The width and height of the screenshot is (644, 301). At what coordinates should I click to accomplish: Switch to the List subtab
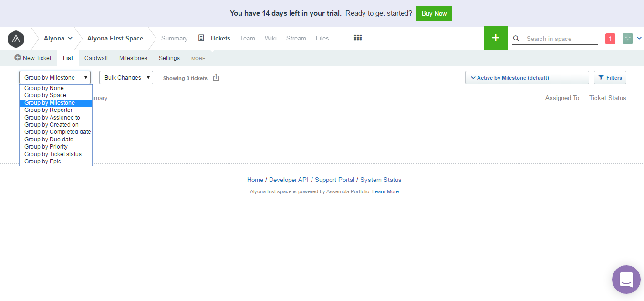point(68,58)
